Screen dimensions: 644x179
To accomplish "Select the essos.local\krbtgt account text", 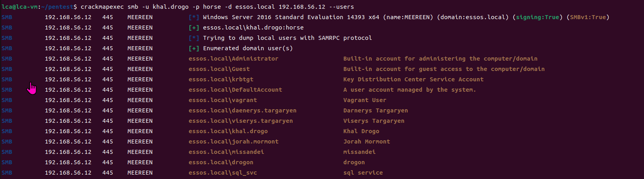I will coord(221,79).
